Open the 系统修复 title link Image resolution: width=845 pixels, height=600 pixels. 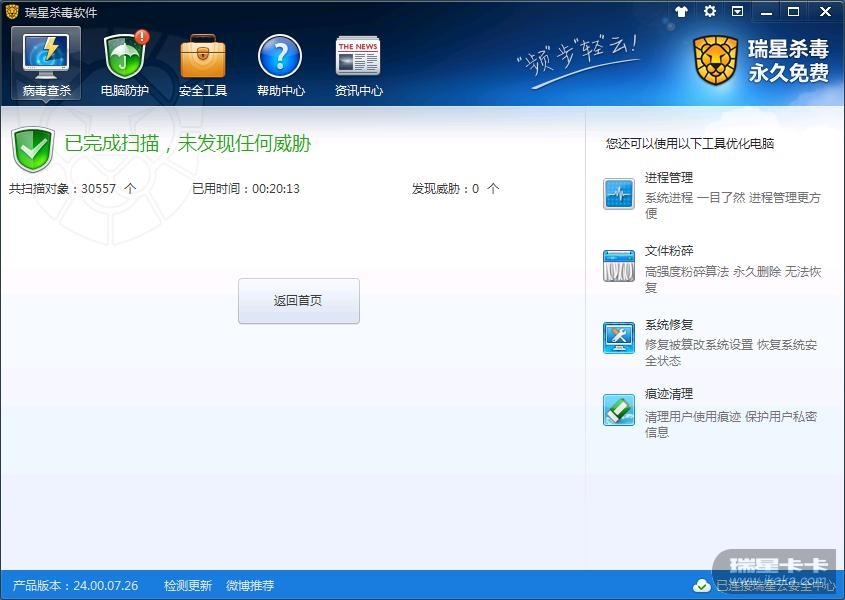coord(669,325)
